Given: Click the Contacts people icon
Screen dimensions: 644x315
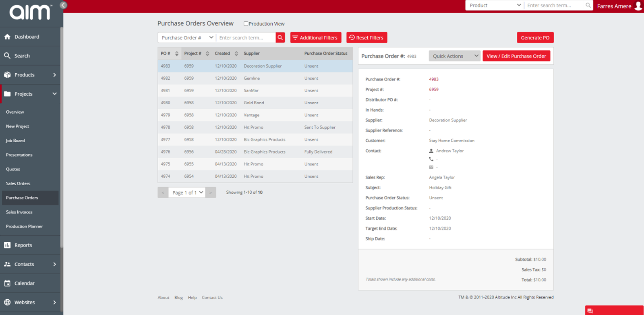Looking at the screenshot, I should coord(7,264).
